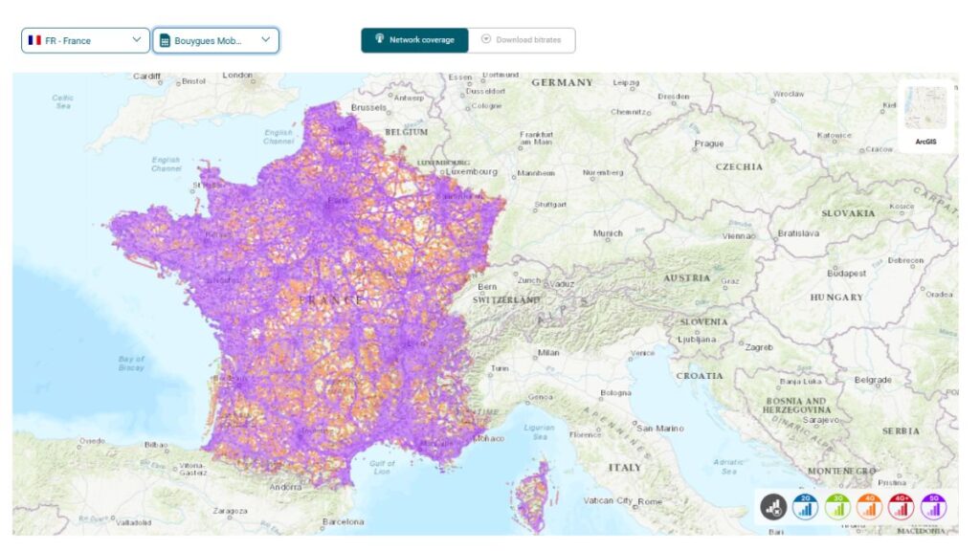The width and height of the screenshot is (980, 551).
Task: Switch to the Download bitrates tab
Action: (522, 40)
